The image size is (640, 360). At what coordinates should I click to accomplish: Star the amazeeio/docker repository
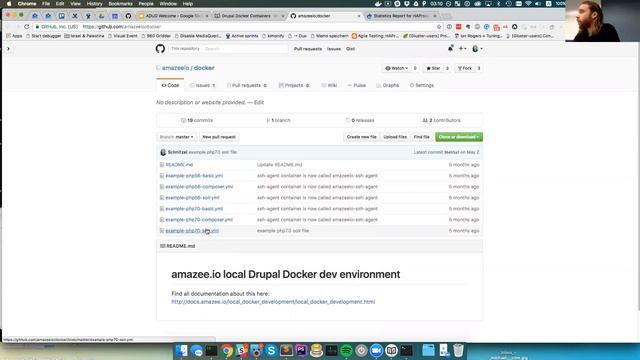coord(433,68)
